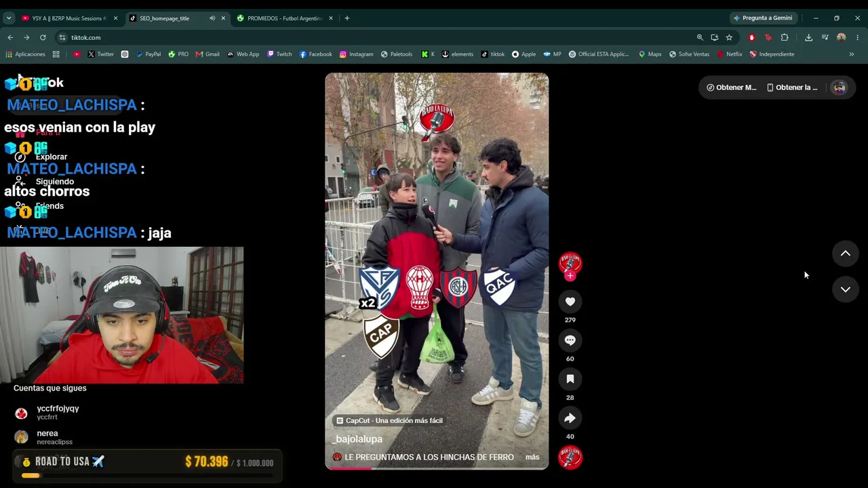This screenshot has width=868, height=488.
Task: Click the Pregunta a Gemini button
Action: click(763, 18)
